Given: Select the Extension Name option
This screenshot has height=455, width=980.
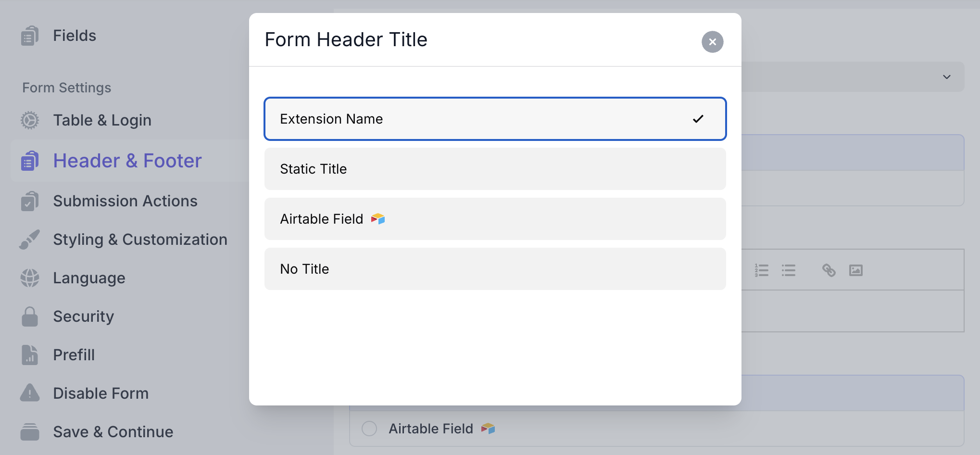Looking at the screenshot, I should click(495, 119).
